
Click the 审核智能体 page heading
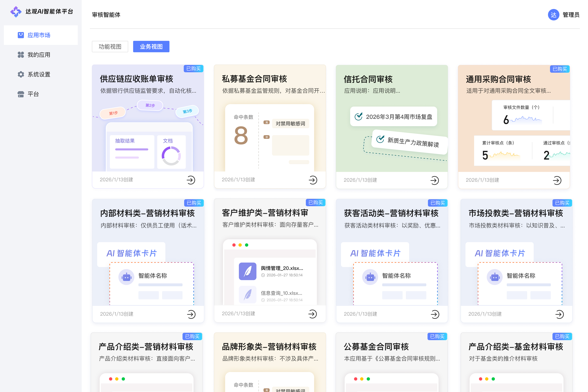[x=106, y=15]
